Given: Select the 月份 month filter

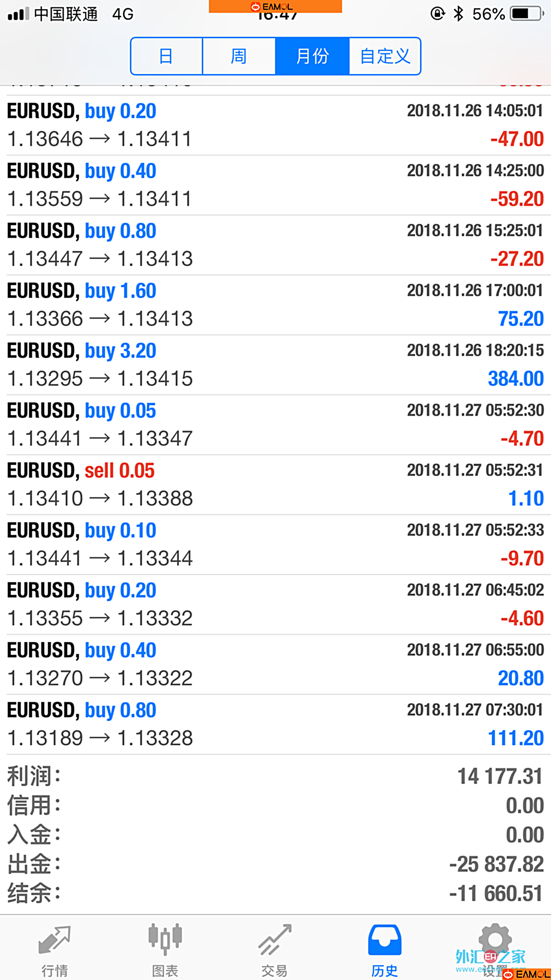Looking at the screenshot, I should [x=312, y=56].
